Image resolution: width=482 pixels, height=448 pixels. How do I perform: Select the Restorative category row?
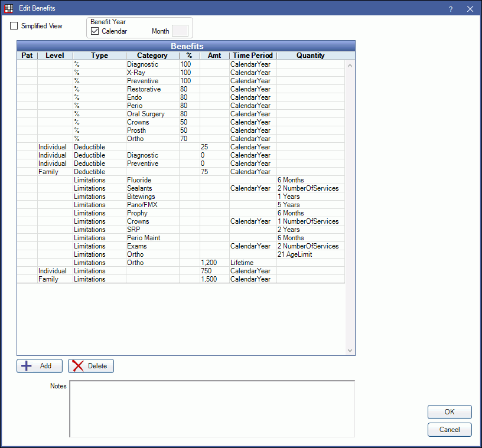pyautogui.click(x=181, y=89)
